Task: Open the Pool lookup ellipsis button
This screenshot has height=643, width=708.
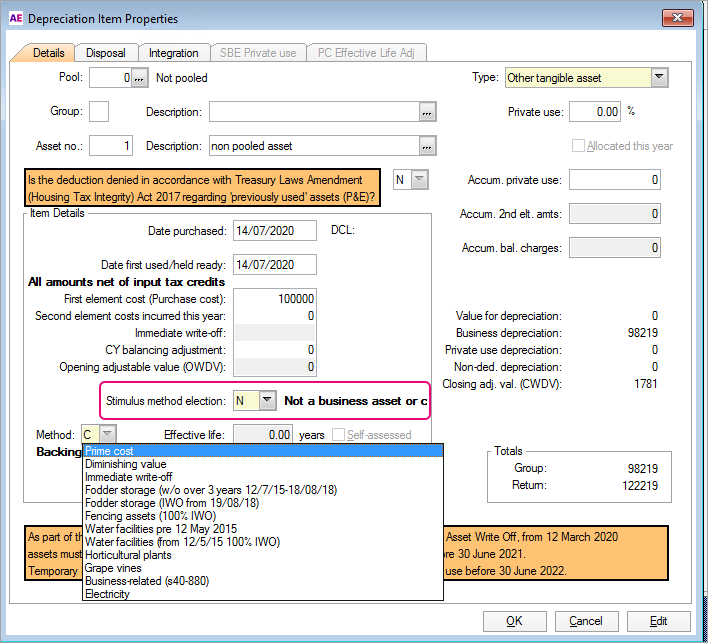Action: coord(140,77)
